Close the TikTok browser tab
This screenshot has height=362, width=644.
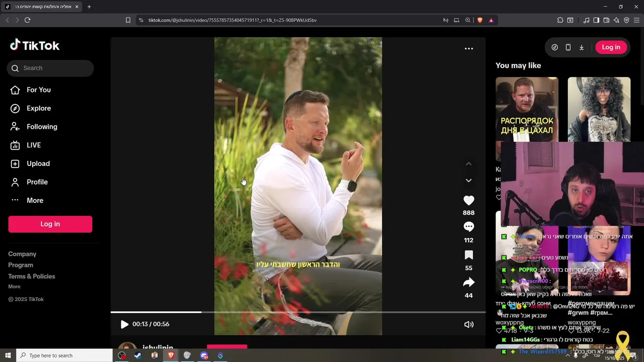(x=76, y=7)
